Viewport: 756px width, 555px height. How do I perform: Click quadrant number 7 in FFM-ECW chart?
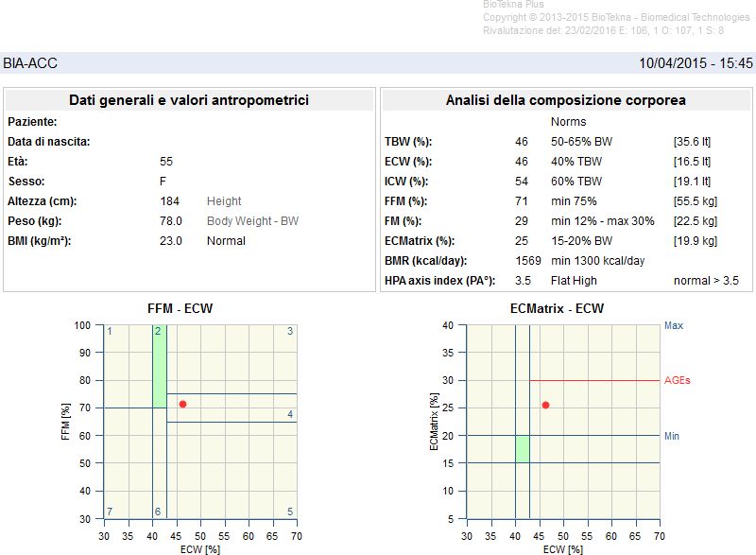pos(110,512)
